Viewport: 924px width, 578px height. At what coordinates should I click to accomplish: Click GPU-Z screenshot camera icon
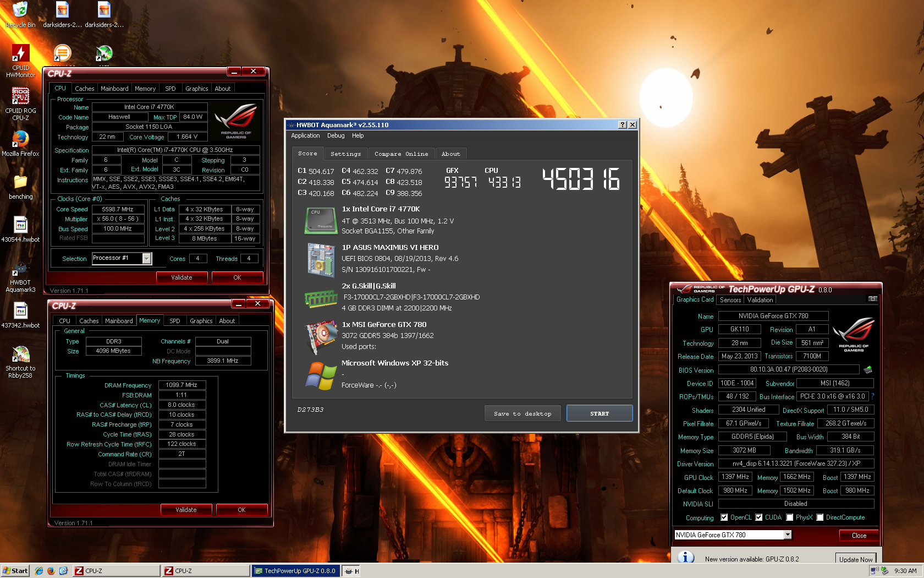873,299
